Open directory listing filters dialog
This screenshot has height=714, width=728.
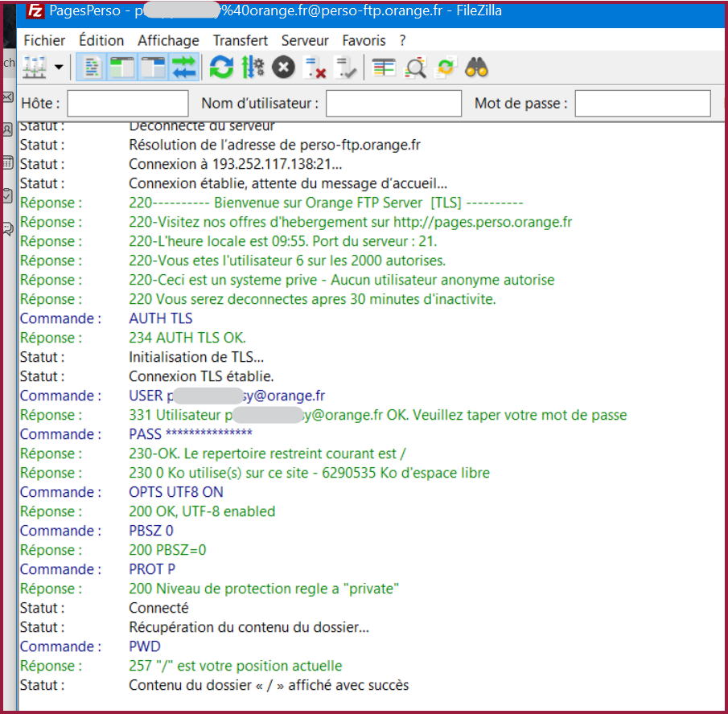384,68
